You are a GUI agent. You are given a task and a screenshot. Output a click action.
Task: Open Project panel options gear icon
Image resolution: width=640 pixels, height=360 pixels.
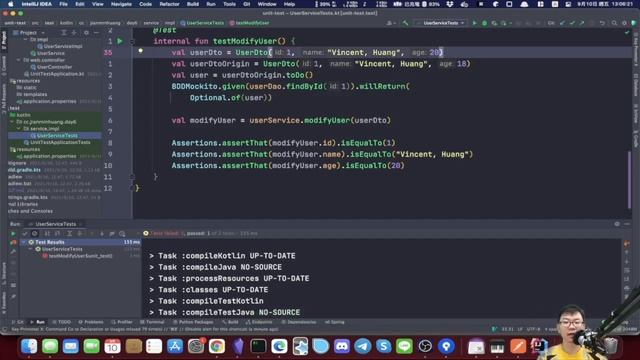click(x=86, y=33)
